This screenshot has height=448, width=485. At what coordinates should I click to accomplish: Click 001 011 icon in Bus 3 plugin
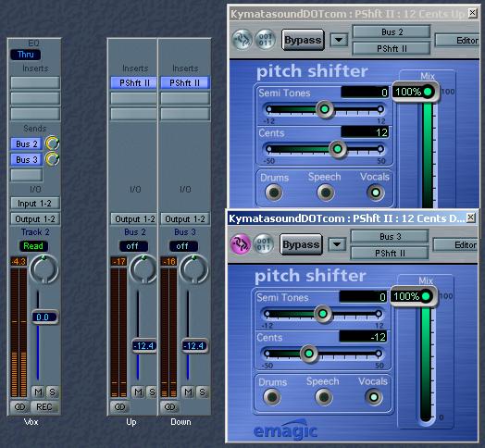pyautogui.click(x=263, y=243)
